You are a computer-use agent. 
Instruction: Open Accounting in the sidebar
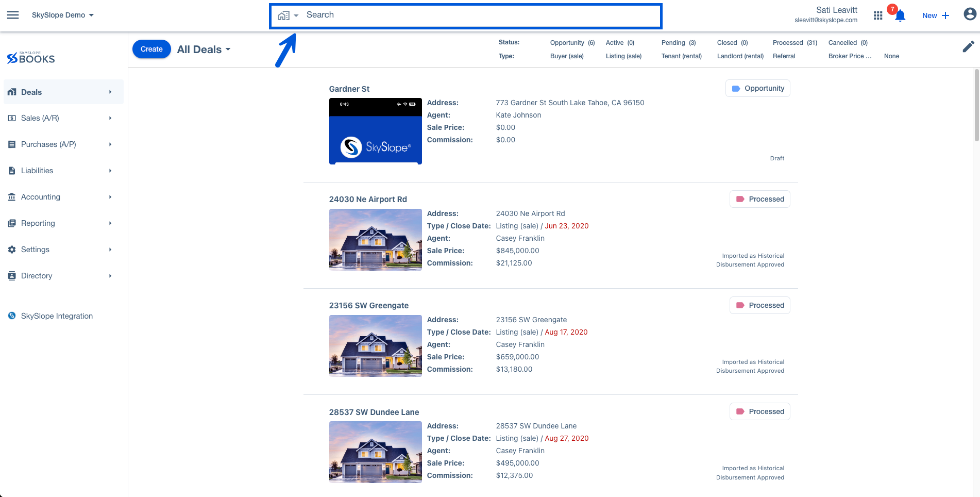pos(63,197)
